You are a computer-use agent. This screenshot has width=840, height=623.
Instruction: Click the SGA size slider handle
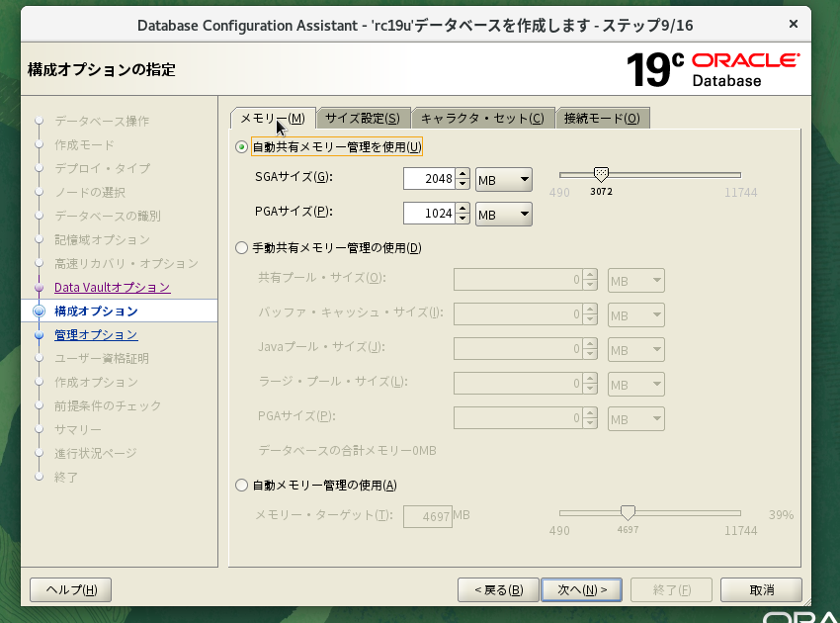click(602, 174)
